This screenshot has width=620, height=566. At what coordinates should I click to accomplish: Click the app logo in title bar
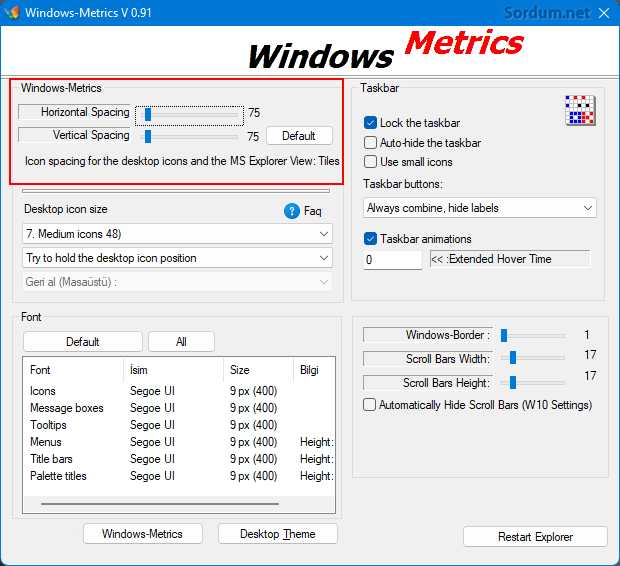click(12, 13)
